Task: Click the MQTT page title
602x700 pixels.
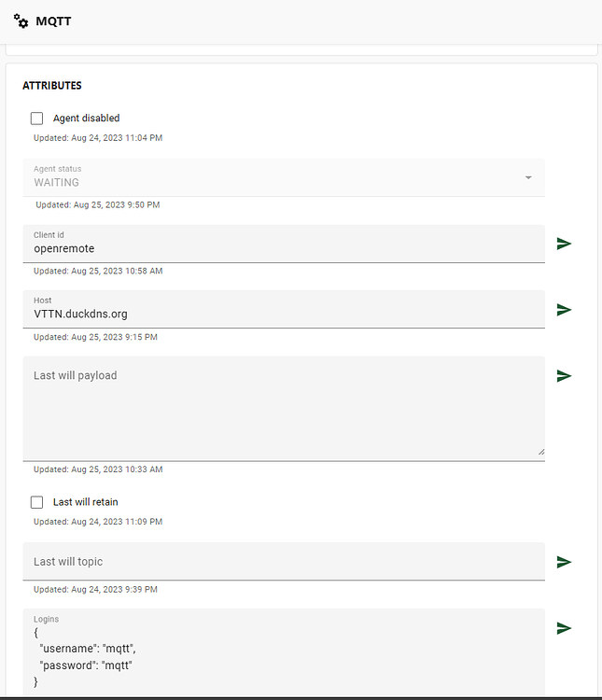Action: point(53,21)
